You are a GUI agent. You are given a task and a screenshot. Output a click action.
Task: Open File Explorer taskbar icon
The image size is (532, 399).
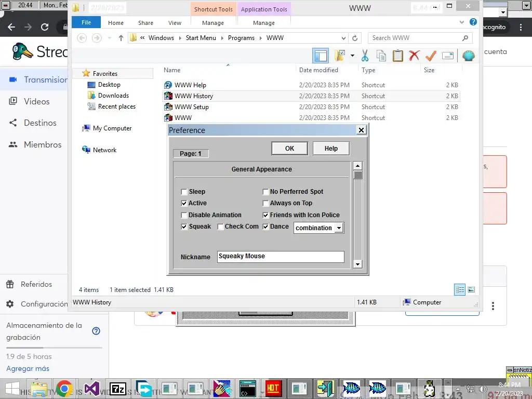(x=39, y=389)
